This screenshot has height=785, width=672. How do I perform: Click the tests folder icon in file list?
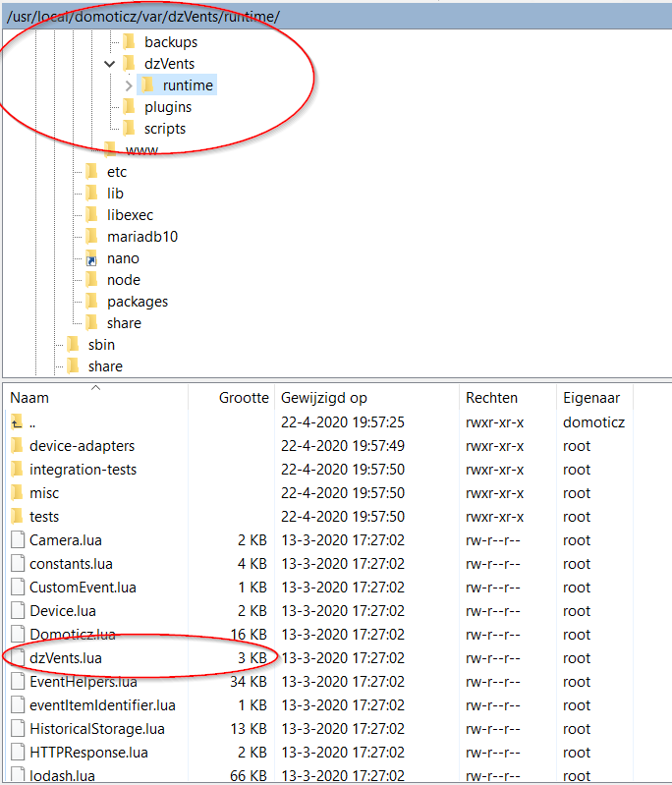[x=17, y=516]
